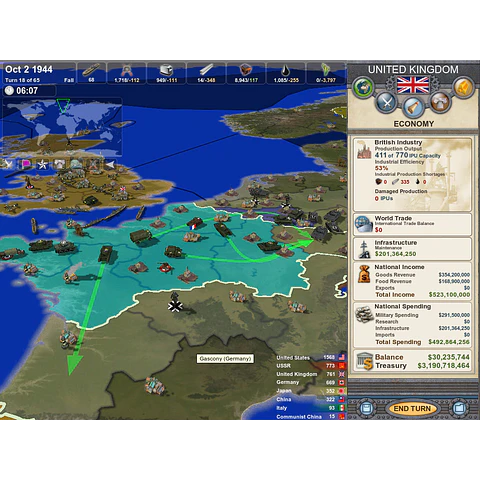Screen dimensions: 480x480
Task: Click the World Trade globe icon
Action: point(363,224)
